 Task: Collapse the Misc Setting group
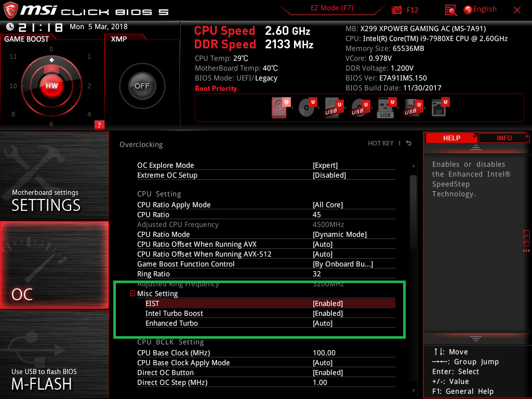coord(132,293)
